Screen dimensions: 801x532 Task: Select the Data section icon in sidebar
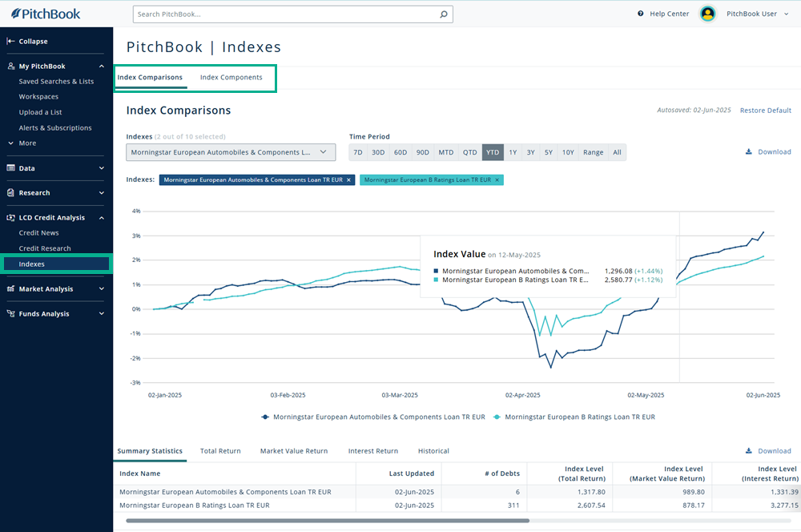point(11,168)
